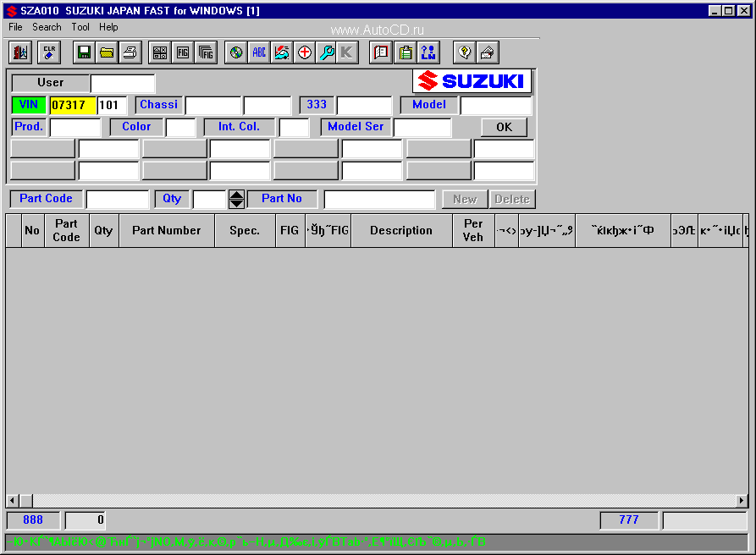The height and width of the screenshot is (555, 756).
Task: Click the yellow open folder icon
Action: [x=107, y=52]
